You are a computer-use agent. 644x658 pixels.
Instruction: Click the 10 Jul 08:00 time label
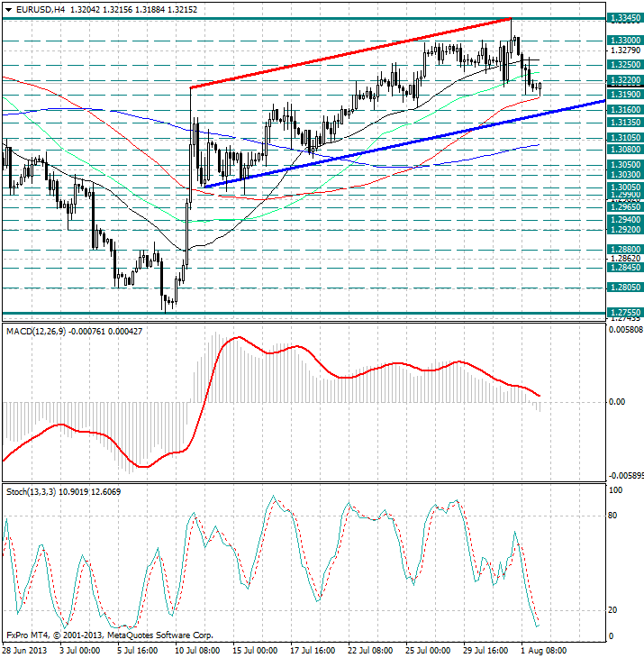tap(197, 651)
